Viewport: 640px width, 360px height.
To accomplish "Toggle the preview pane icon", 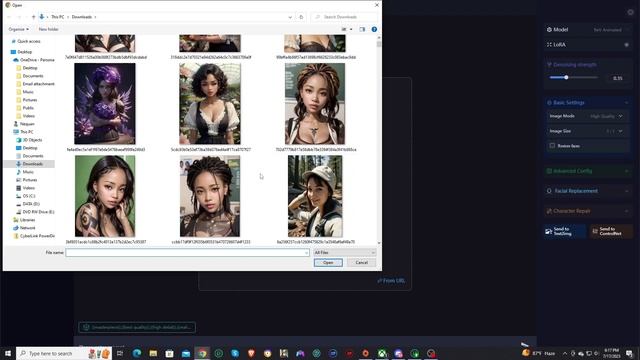I will pyautogui.click(x=362, y=29).
